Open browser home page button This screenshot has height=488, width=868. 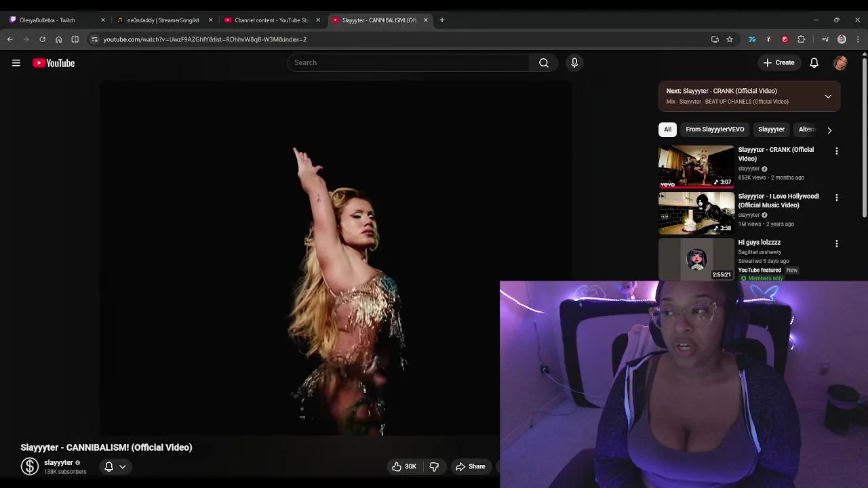coord(58,39)
